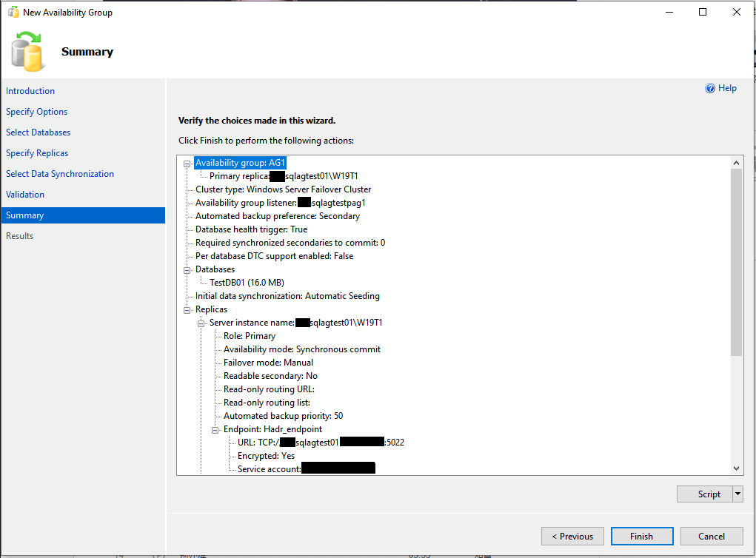
Task: Open the Validation page
Action: click(x=25, y=194)
